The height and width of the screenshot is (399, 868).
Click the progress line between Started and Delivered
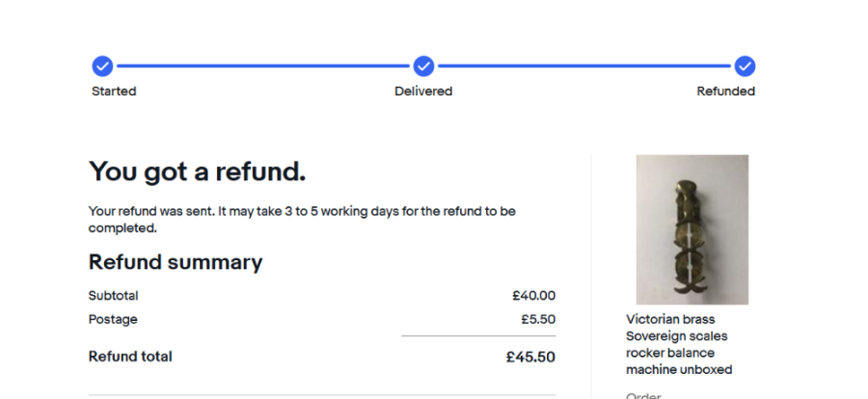pyautogui.click(x=262, y=66)
